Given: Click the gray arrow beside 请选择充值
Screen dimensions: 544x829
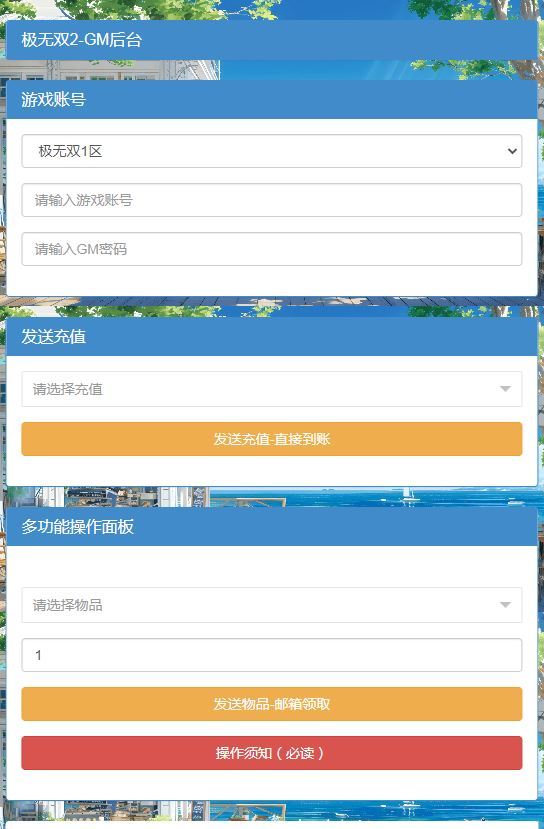Looking at the screenshot, I should pyautogui.click(x=505, y=389).
